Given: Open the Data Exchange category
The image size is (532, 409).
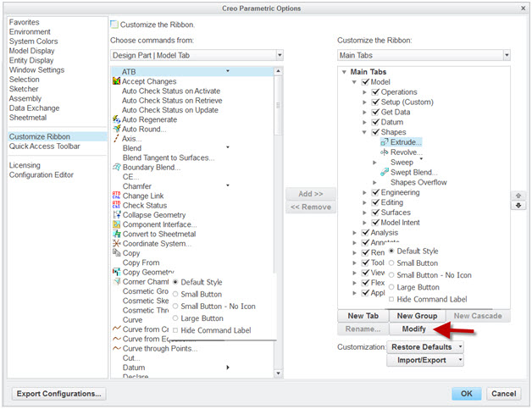Looking at the screenshot, I should (34, 108).
